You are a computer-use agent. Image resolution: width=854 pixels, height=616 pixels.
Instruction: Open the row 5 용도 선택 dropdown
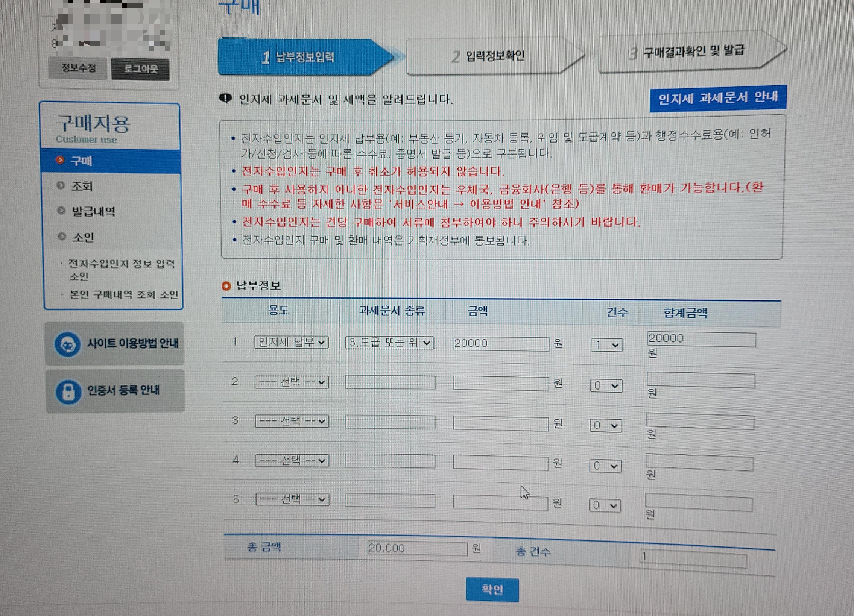pos(293,500)
